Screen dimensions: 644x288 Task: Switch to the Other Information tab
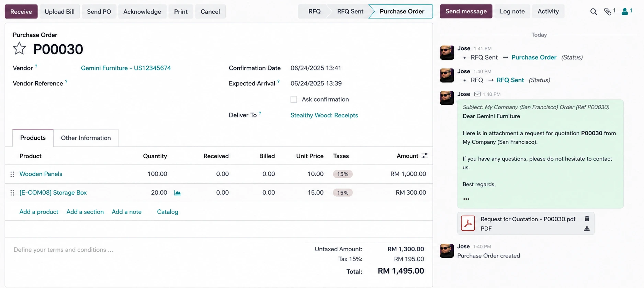(86, 138)
